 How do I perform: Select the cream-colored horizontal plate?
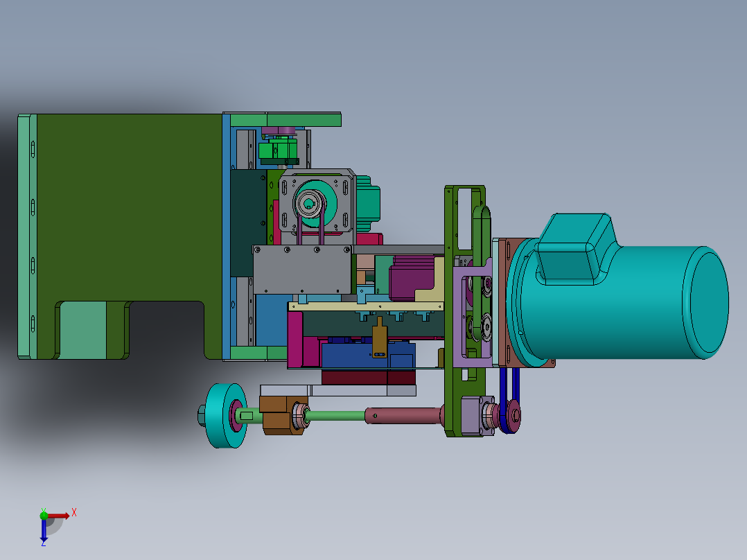click(x=366, y=306)
